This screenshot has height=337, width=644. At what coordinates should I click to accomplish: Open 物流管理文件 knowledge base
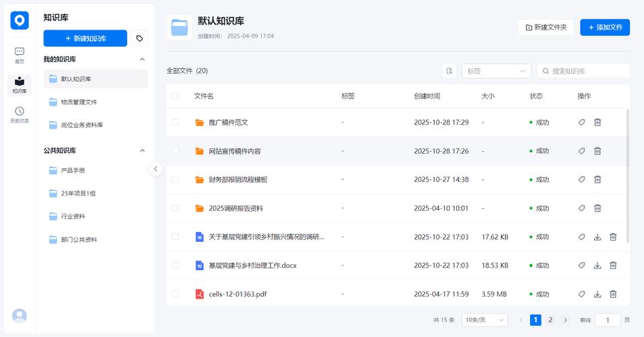click(96, 102)
